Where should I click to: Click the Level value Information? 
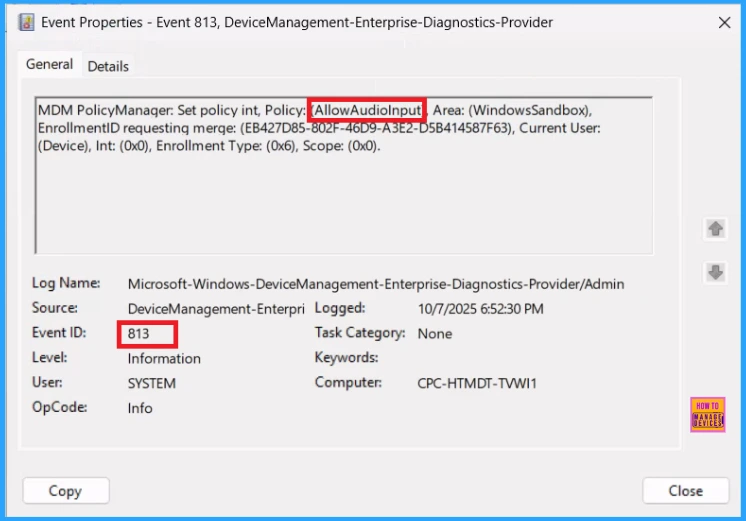coord(164,358)
